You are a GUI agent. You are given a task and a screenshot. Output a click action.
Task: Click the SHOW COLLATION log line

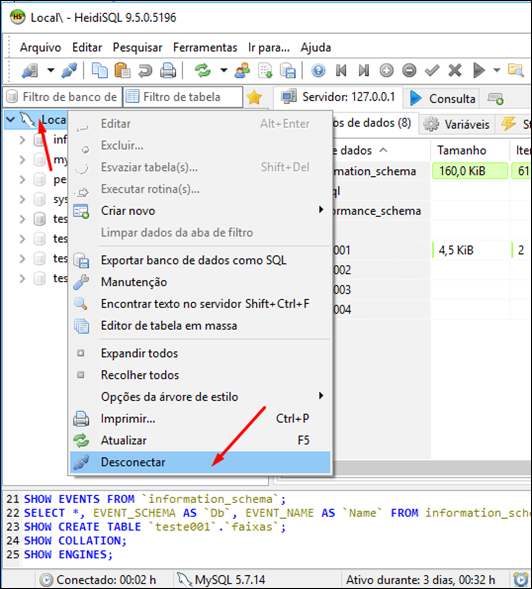coord(75,541)
